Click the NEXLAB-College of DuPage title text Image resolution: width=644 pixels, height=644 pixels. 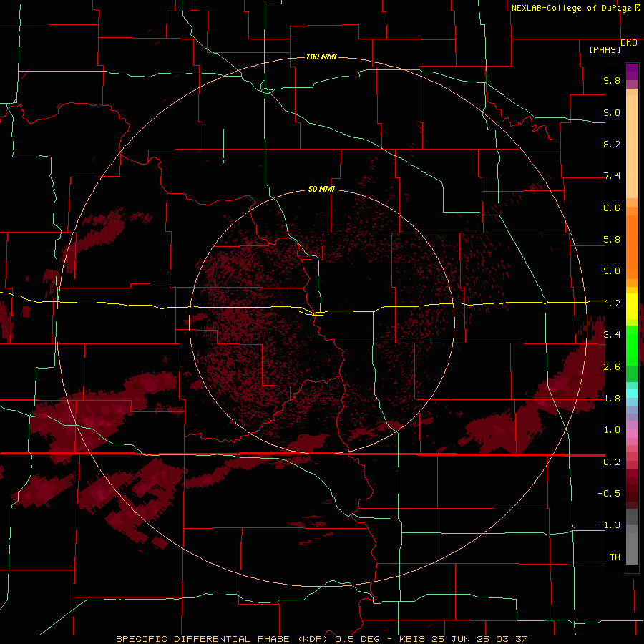click(x=571, y=8)
